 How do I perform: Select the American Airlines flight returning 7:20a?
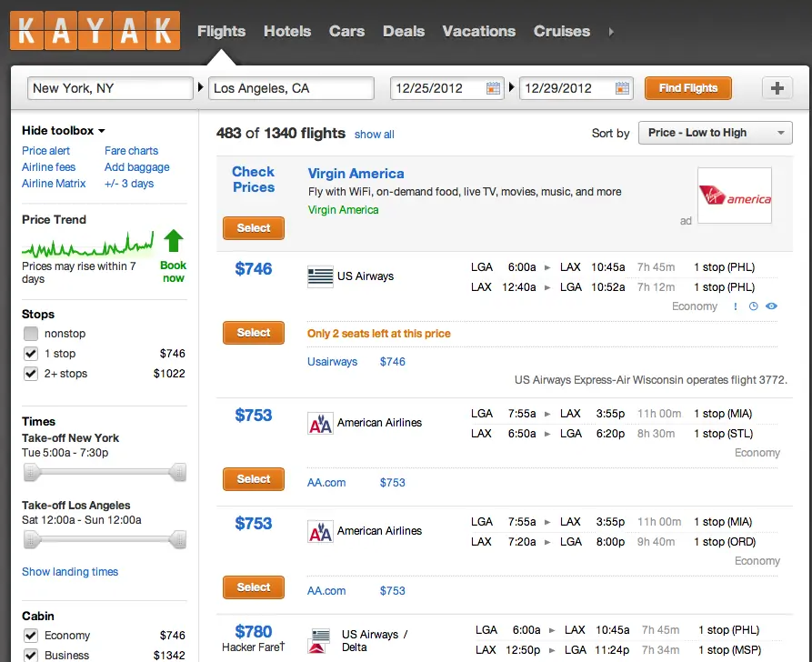click(254, 587)
